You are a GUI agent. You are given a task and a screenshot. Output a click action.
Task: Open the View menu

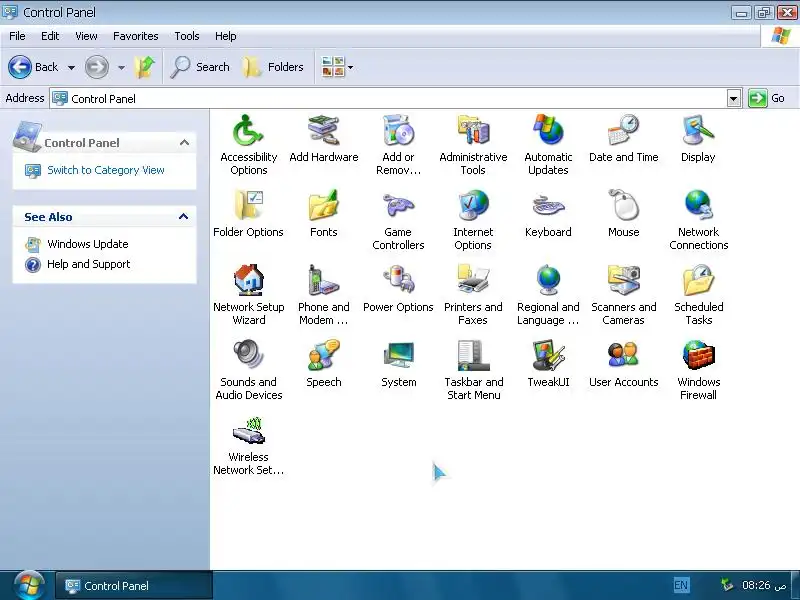pyautogui.click(x=86, y=36)
